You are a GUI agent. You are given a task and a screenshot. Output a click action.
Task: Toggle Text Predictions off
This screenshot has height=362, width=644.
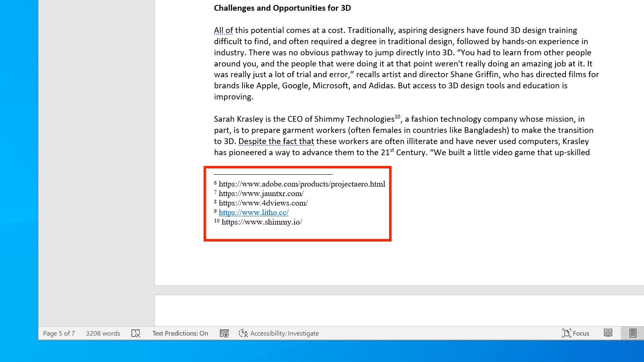pyautogui.click(x=180, y=333)
